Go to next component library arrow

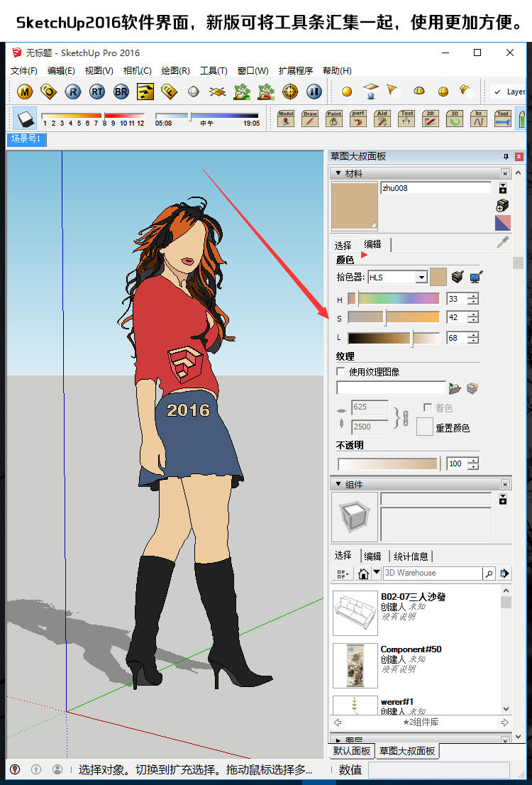(x=504, y=723)
